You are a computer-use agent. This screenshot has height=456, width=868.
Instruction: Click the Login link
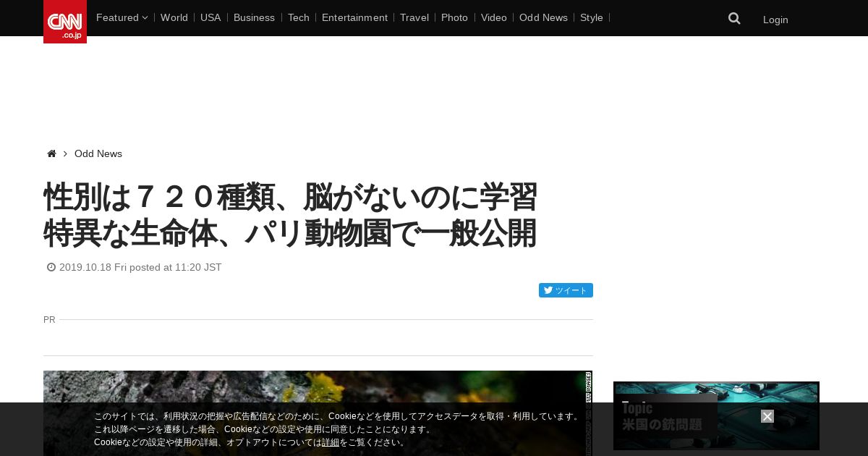tap(775, 20)
